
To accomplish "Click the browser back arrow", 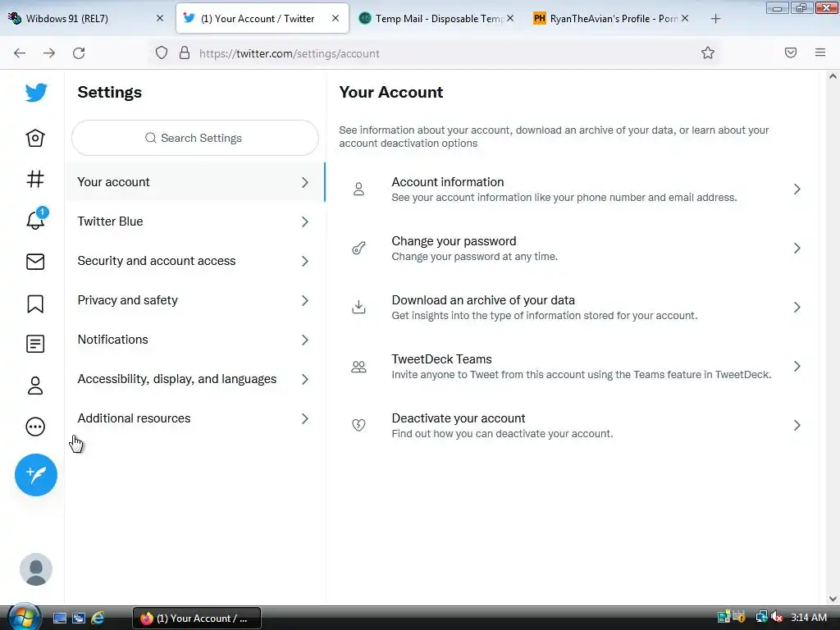I will coord(20,53).
